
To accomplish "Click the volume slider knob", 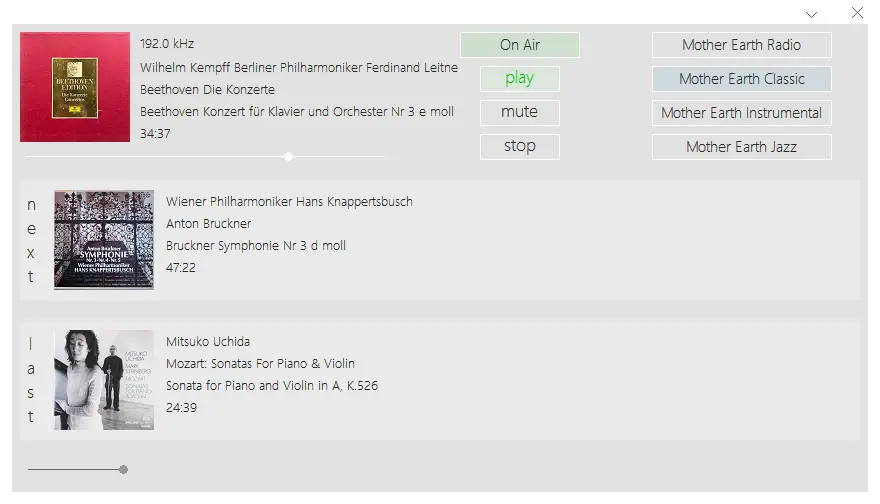I will pyautogui.click(x=123, y=469).
